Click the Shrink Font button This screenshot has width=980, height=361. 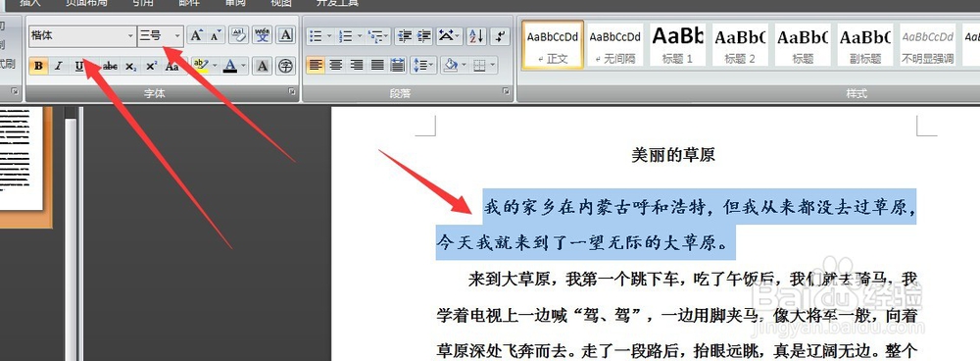tap(216, 35)
